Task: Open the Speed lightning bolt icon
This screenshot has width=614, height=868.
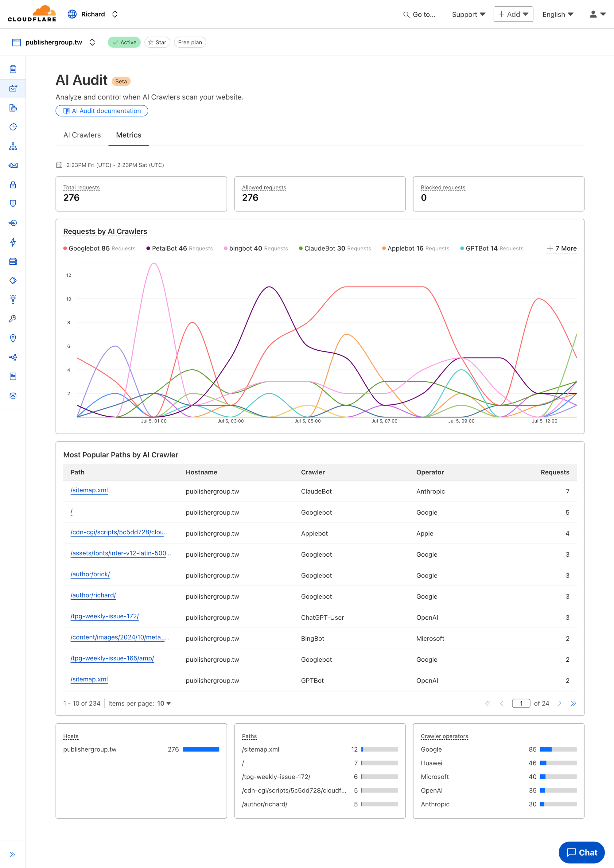Action: 13,242
